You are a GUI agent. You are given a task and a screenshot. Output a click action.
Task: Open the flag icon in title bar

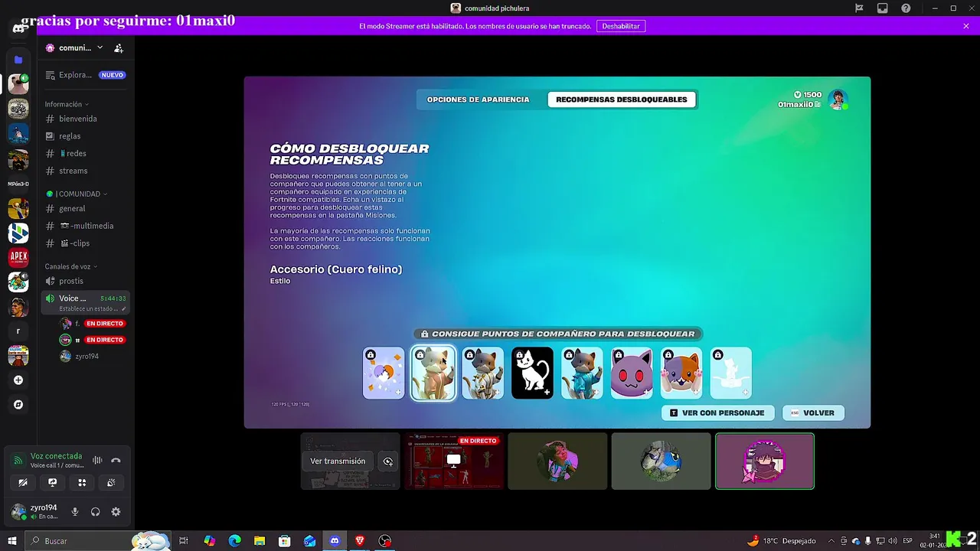(x=859, y=8)
